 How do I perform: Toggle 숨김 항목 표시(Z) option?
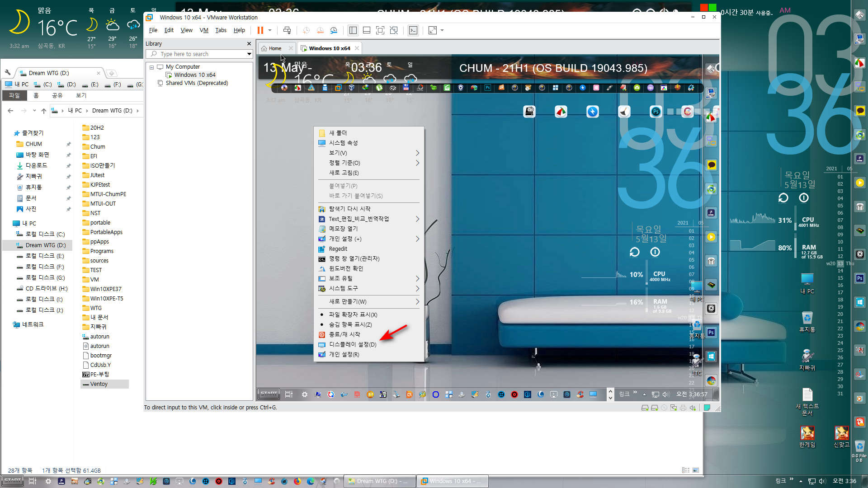point(368,324)
